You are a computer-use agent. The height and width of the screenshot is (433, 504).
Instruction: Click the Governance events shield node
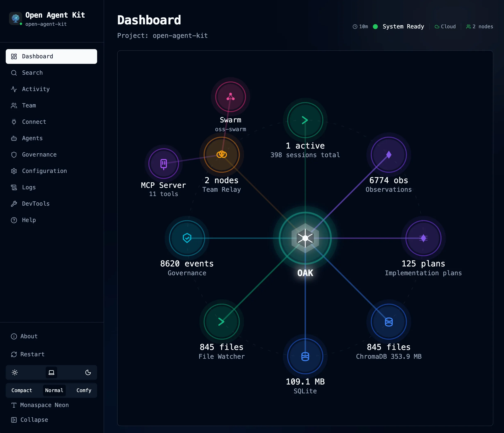pos(187,238)
